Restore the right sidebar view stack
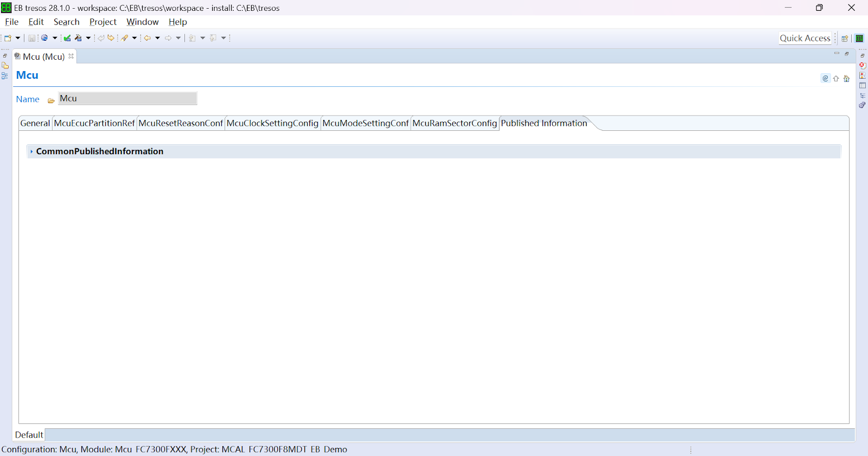The height and width of the screenshot is (456, 868). pos(863,56)
